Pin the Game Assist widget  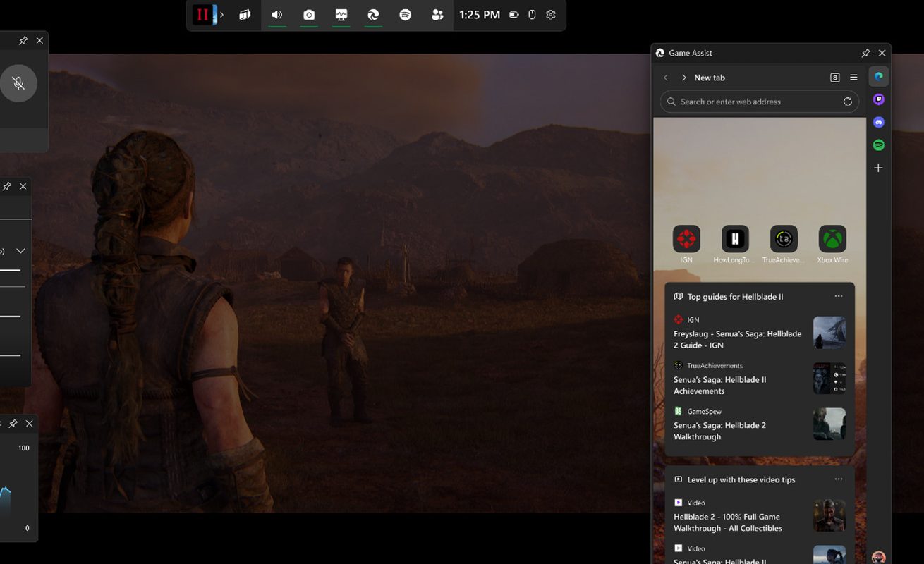865,53
